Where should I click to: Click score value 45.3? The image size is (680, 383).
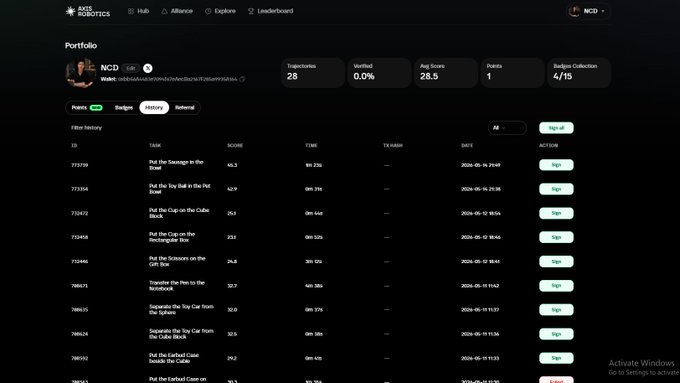(232, 165)
